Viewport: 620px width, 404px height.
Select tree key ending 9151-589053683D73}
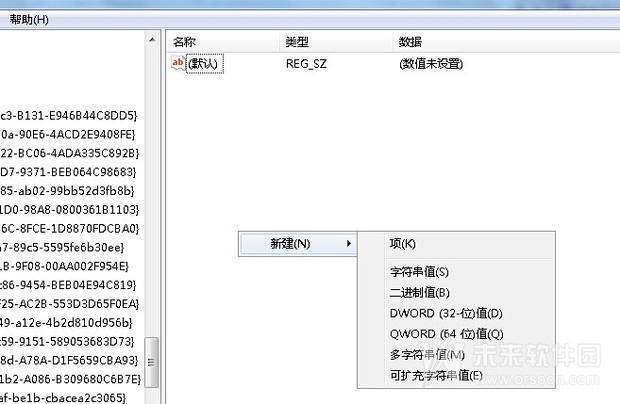67,342
